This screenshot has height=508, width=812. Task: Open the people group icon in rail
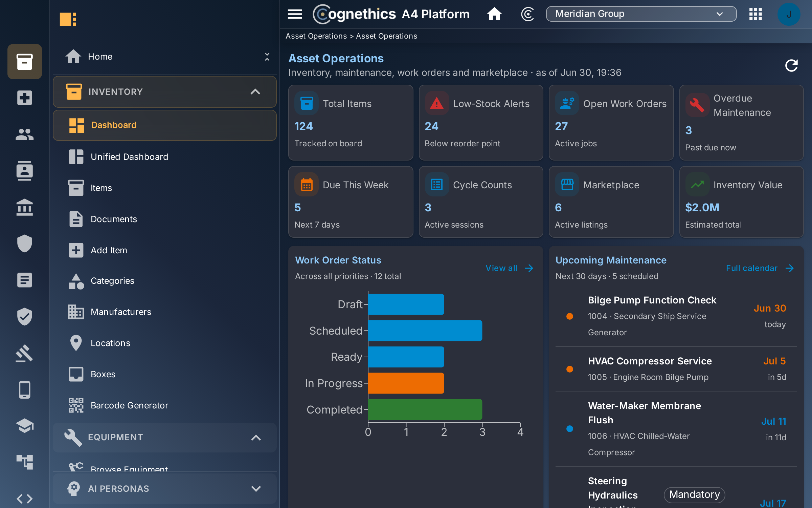tap(25, 134)
